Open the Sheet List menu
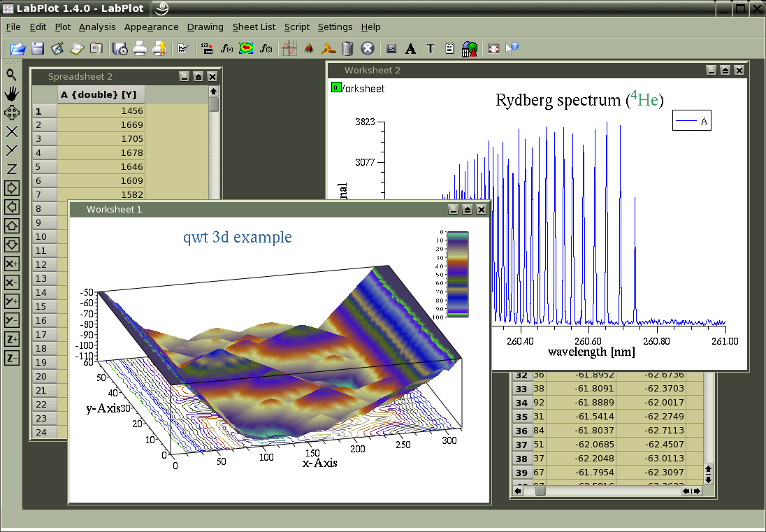The image size is (766, 532). coord(254,27)
